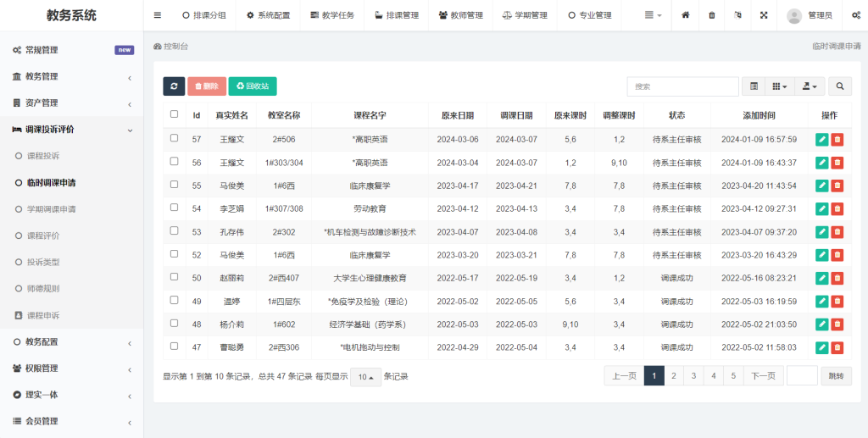This screenshot has width=868, height=438.
Task: Check the row checkbox for Id 56
Action: pos(175,162)
